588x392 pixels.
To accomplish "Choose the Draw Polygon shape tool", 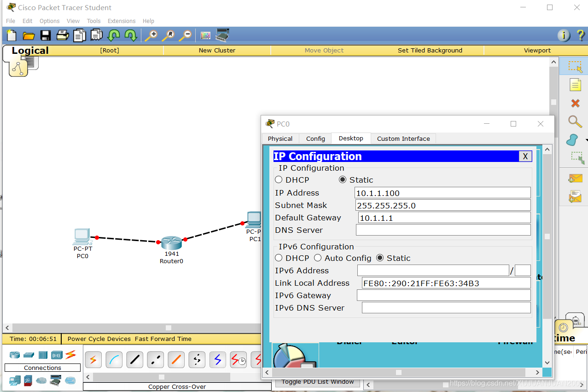I will [x=572, y=139].
